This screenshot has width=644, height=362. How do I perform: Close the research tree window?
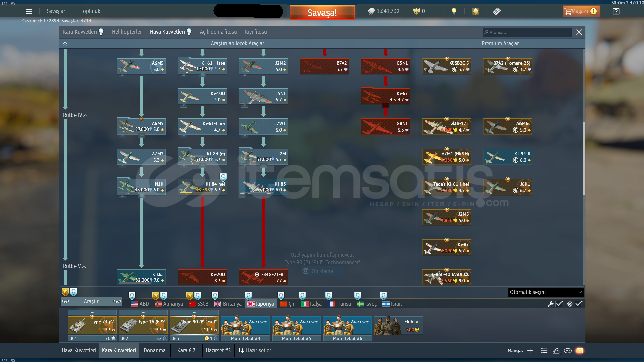point(579,32)
